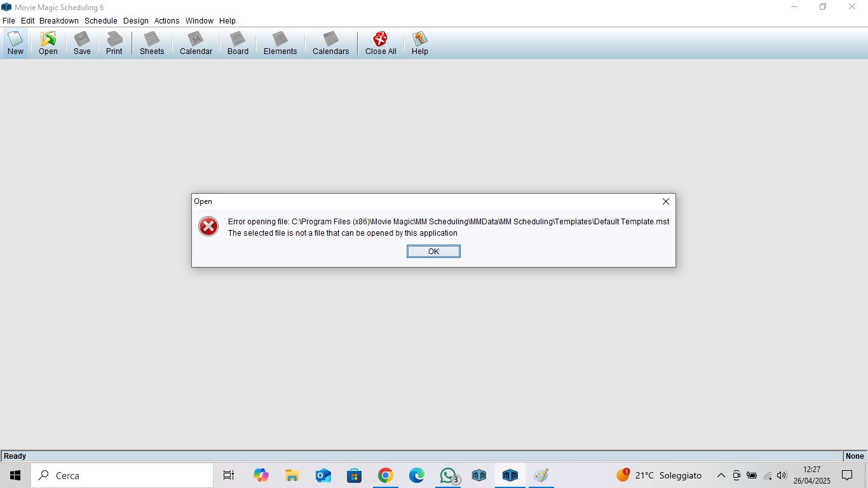Open Copilot from the taskbar
The height and width of the screenshot is (488, 868).
click(261, 475)
